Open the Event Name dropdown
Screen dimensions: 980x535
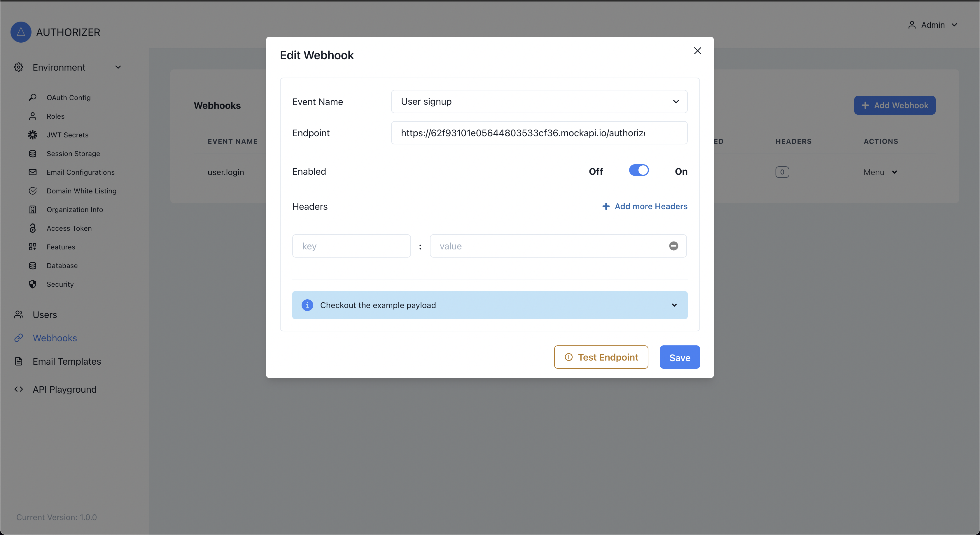point(539,102)
